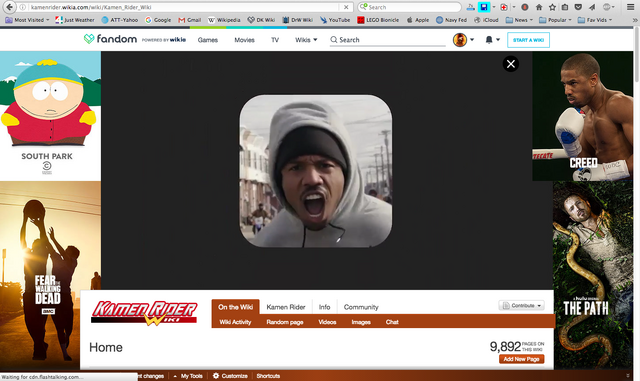Open the News bookmarks folder
This screenshot has height=381, width=640.
(x=519, y=20)
